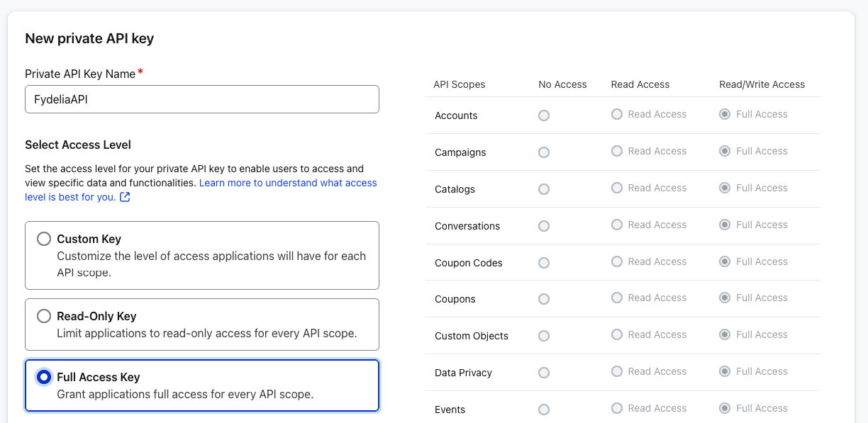Select No Access for Campaigns scope
This screenshot has height=423, width=868.
click(x=544, y=152)
